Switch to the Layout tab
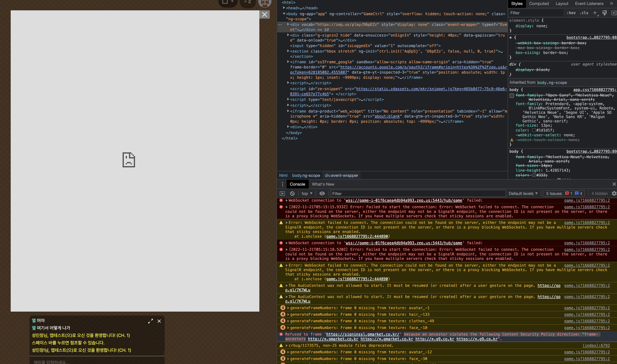 pos(562,3)
